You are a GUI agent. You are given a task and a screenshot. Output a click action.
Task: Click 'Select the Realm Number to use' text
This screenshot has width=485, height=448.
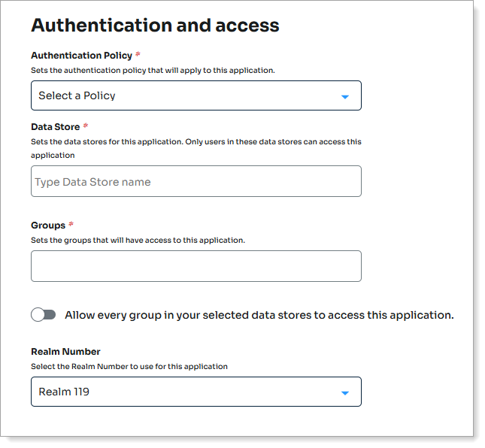pos(129,367)
